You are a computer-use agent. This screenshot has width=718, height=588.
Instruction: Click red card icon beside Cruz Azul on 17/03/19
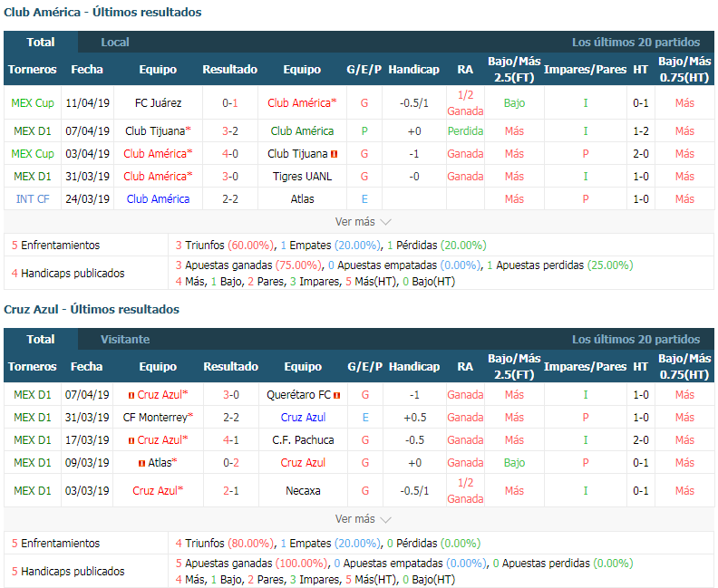pyautogui.click(x=131, y=440)
